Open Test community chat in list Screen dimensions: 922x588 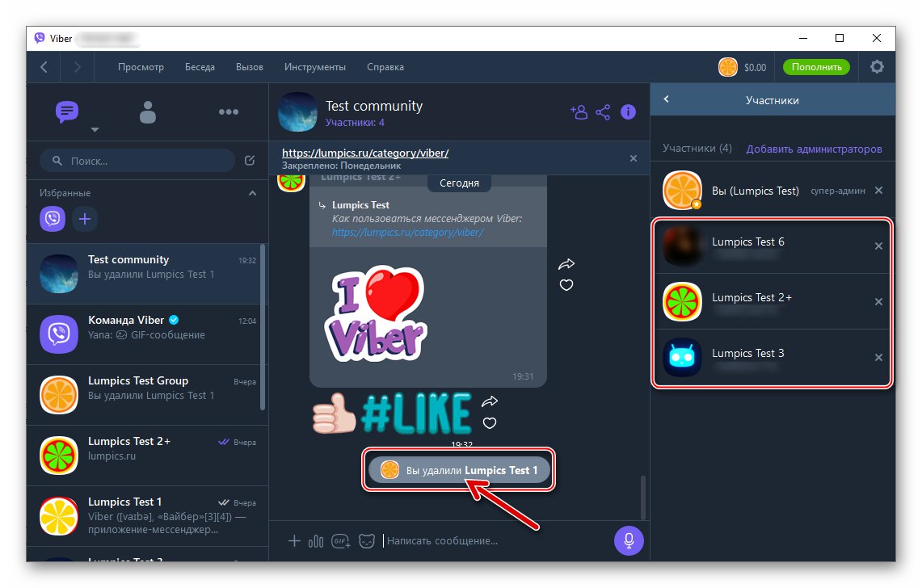148,274
